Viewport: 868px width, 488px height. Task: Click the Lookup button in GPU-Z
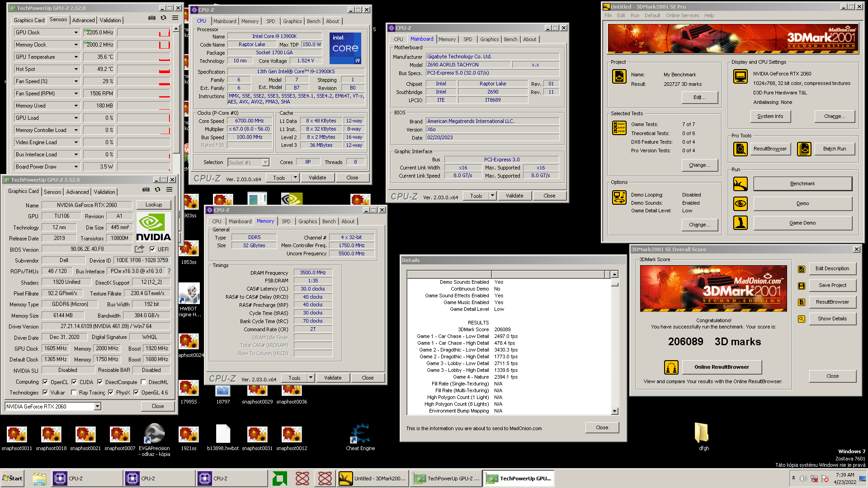(x=154, y=205)
